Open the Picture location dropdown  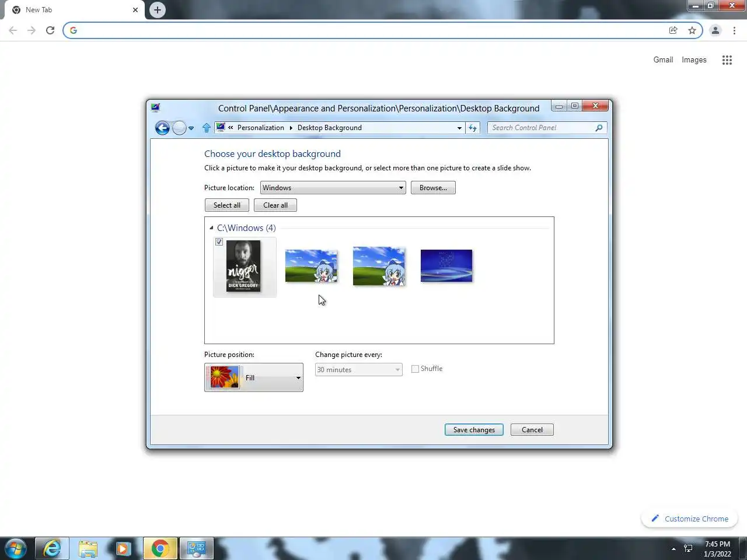pos(333,188)
